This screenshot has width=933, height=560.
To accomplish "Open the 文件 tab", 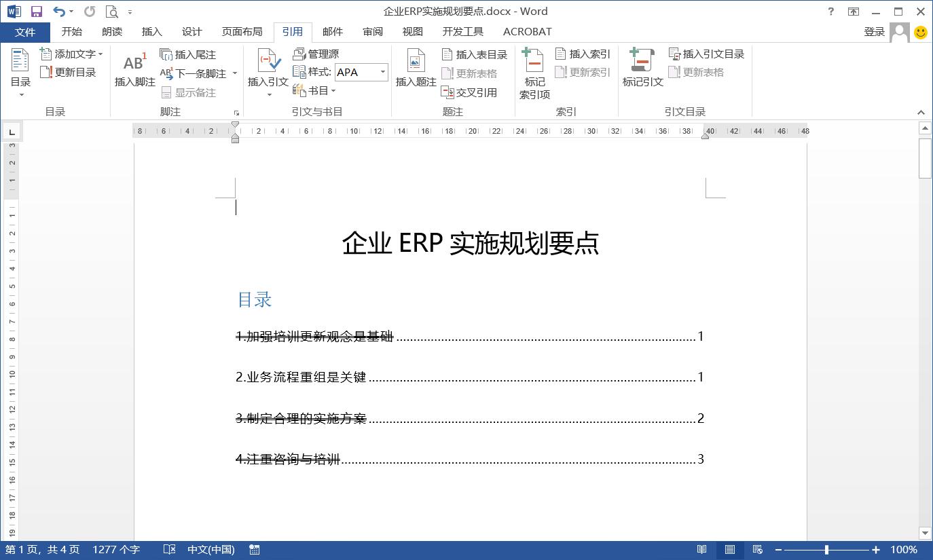I will (25, 32).
